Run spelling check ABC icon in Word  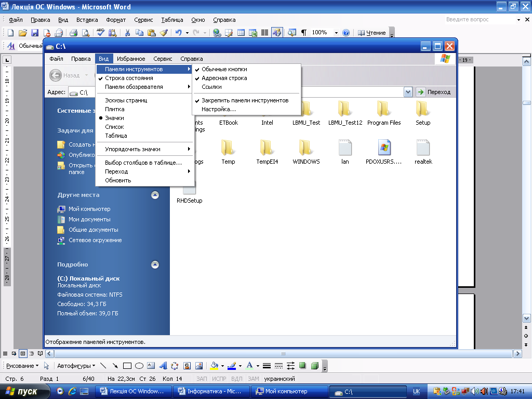coord(100,33)
